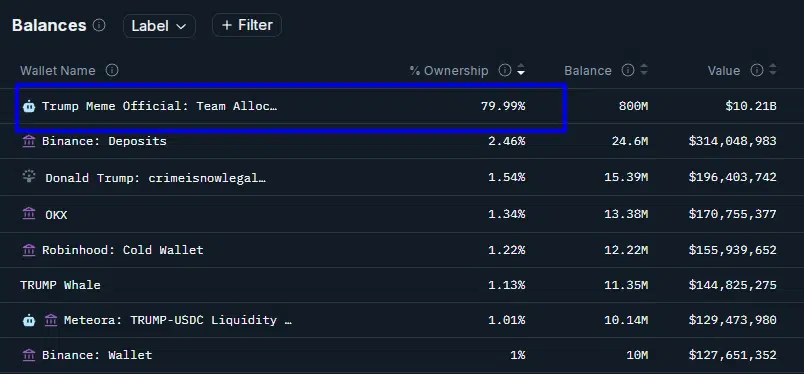Sort by % Ownership using sort arrows
The width and height of the screenshot is (804, 374).
pyautogui.click(x=521, y=70)
